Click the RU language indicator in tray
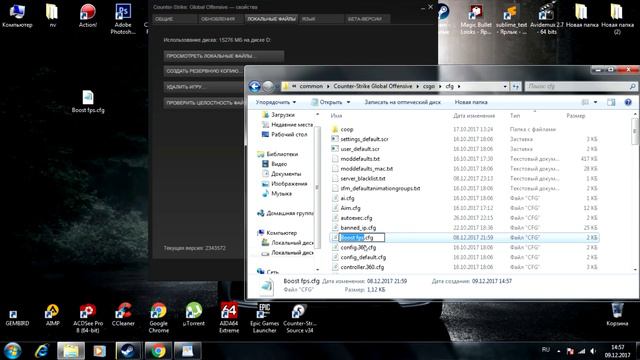The width and height of the screenshot is (640, 360). pos(546,350)
